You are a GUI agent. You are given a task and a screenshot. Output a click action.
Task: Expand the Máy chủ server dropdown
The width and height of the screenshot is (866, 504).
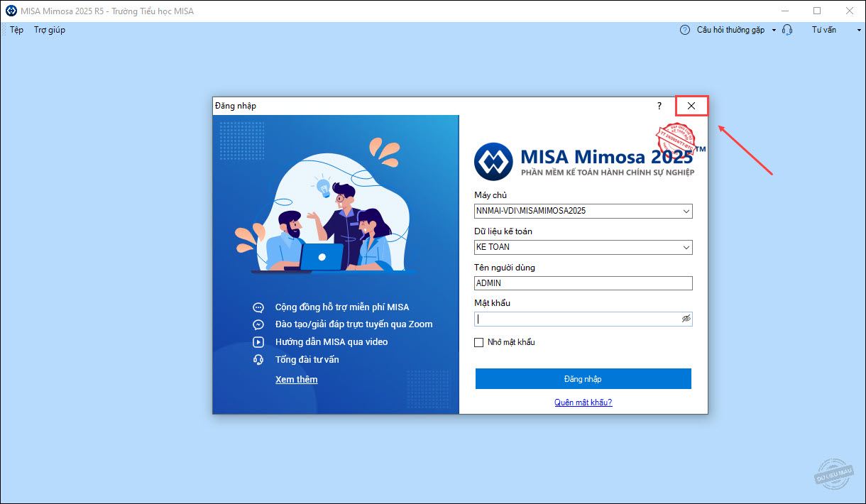686,211
